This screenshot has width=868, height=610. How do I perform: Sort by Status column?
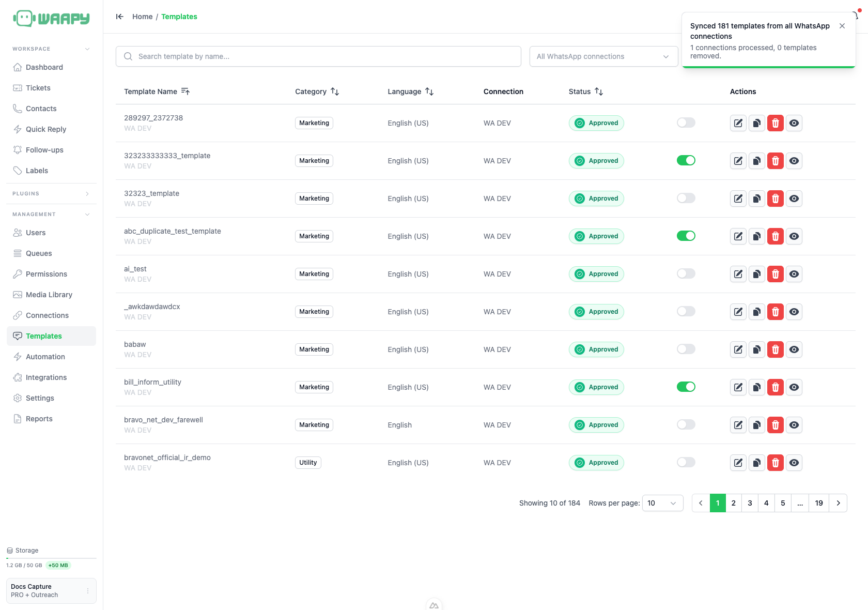pos(586,91)
